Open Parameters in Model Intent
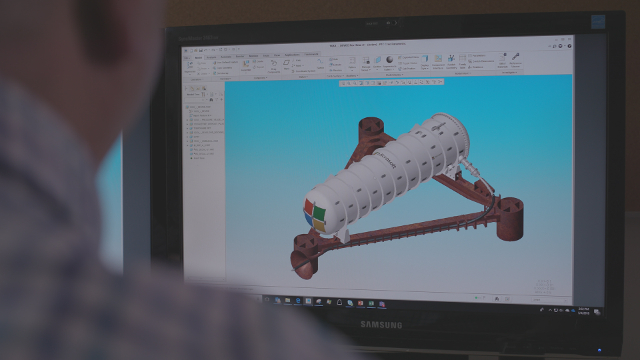Viewport: 640px width, 360px height. click(477, 56)
